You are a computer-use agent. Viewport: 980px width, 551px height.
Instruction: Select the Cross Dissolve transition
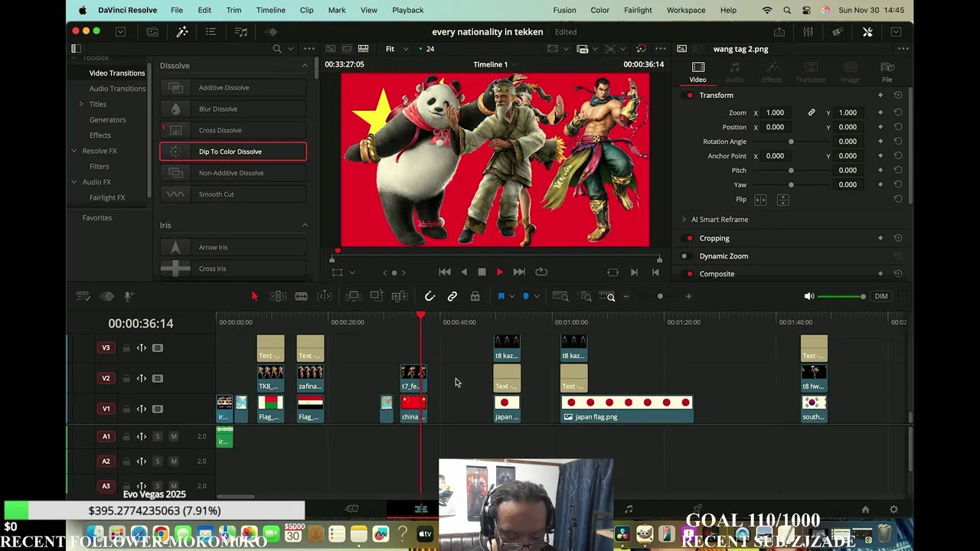pos(234,130)
